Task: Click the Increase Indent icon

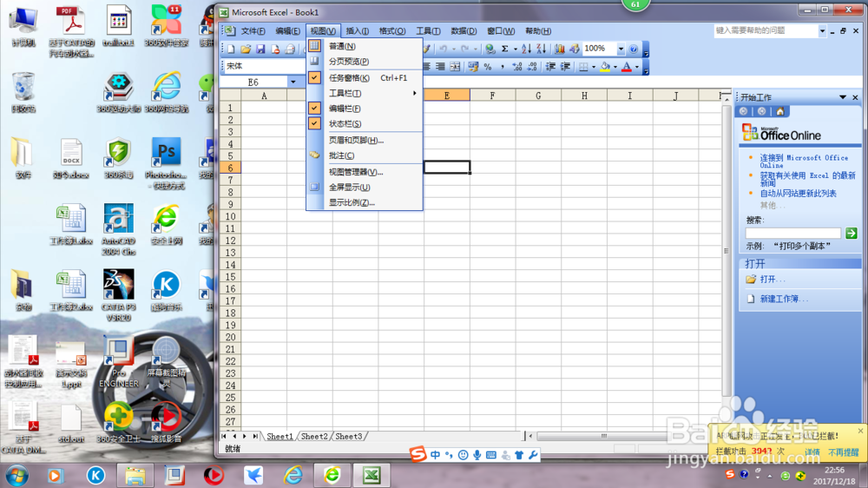Action: tap(565, 67)
